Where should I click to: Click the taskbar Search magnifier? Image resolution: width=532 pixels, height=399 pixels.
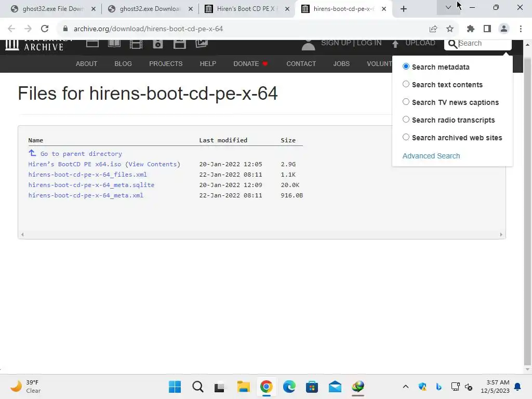click(198, 387)
